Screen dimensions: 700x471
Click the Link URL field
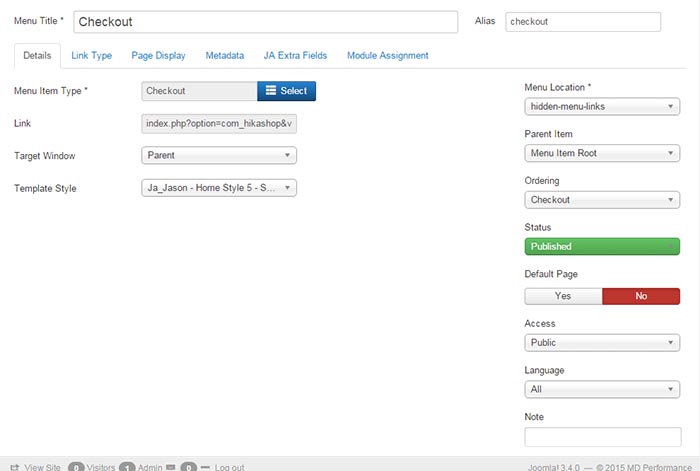[219, 124]
